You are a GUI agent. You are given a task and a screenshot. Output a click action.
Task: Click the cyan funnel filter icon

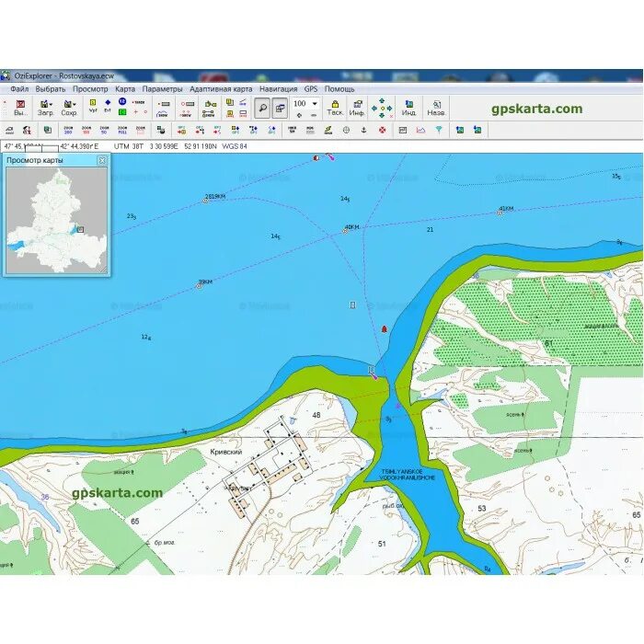click(x=439, y=131)
